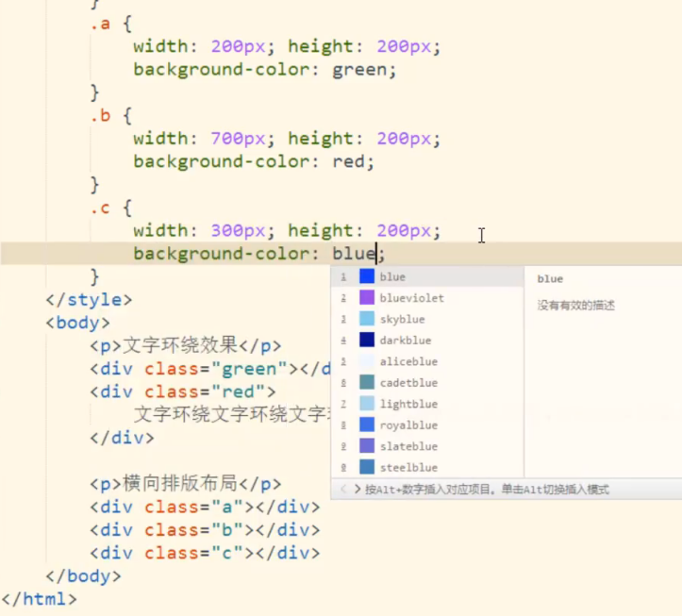Click the 'background-color: red;' line
Image resolution: width=682 pixels, height=616 pixels.
click(254, 162)
